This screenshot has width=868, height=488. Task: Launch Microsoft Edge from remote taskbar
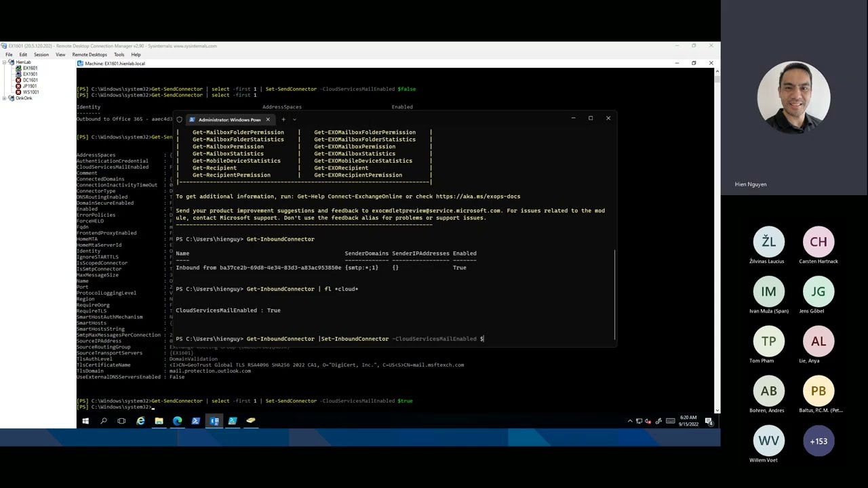(x=178, y=421)
